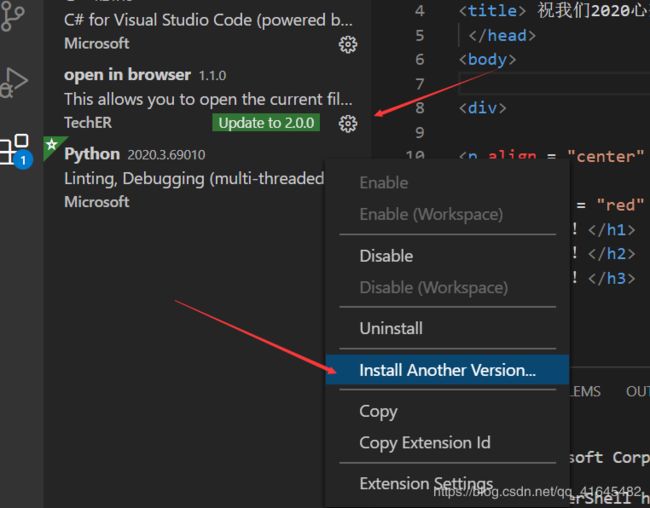Open the Run and Debug view icon
650x508 pixels.
pyautogui.click(x=14, y=83)
